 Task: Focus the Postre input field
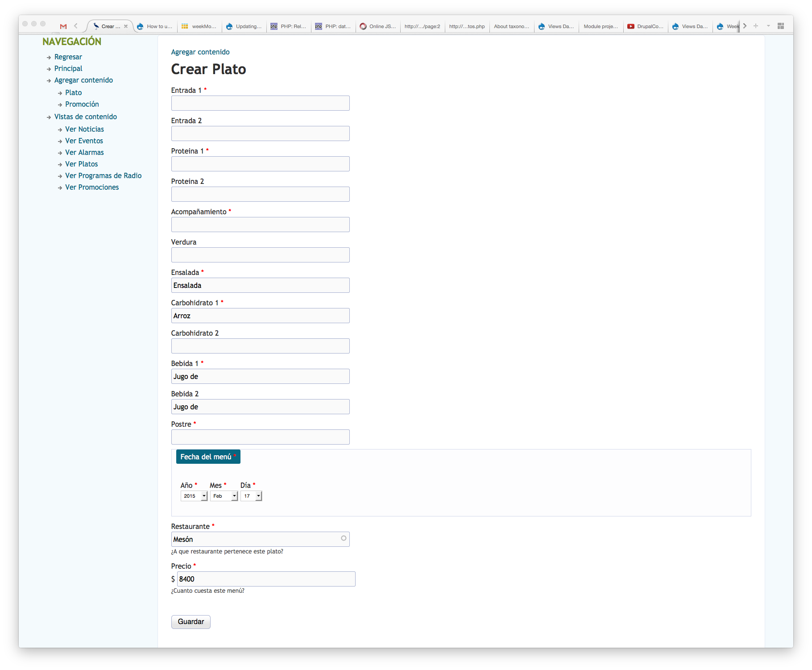(x=261, y=437)
